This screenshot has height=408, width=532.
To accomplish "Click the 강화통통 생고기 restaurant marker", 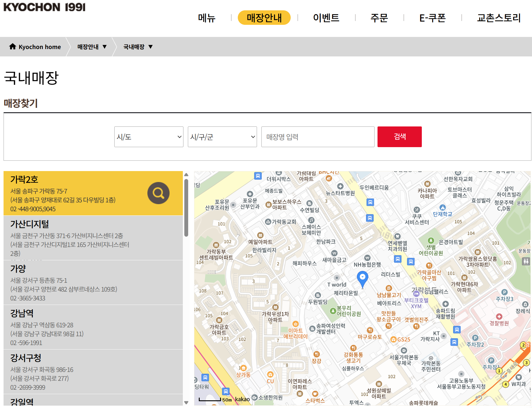I will click(353, 348).
